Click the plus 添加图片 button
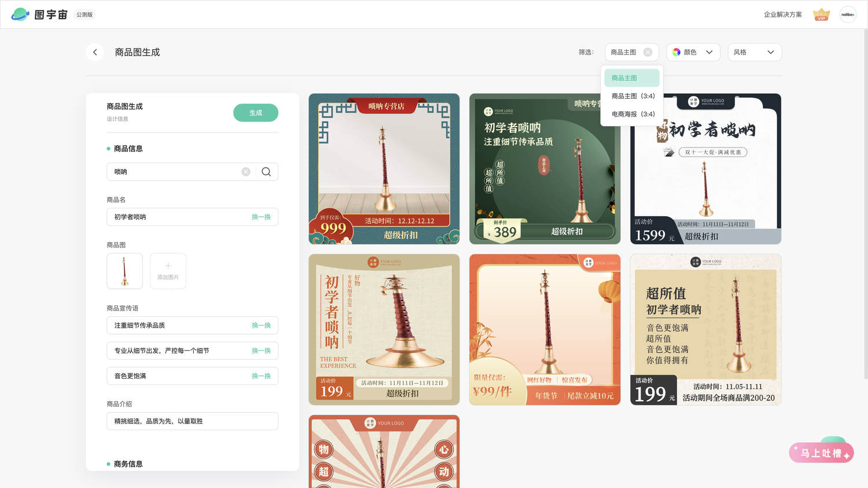 [168, 271]
